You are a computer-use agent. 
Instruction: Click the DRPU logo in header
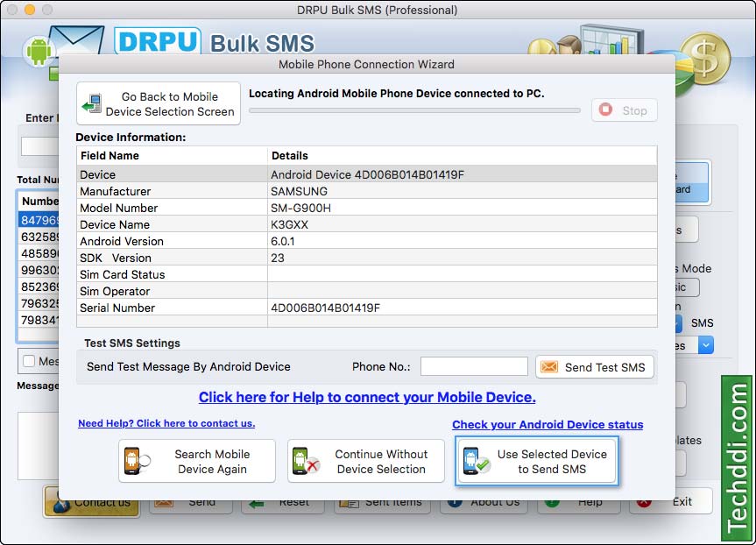158,41
